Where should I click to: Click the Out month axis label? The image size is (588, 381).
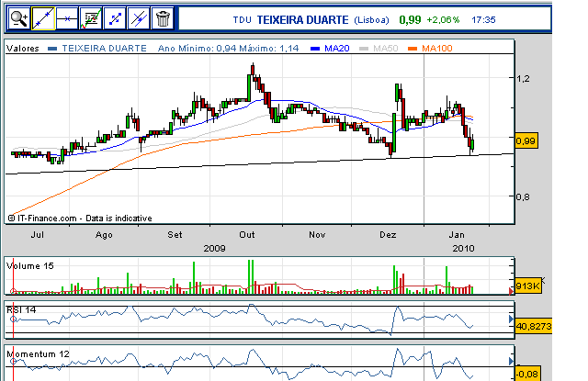tap(247, 235)
